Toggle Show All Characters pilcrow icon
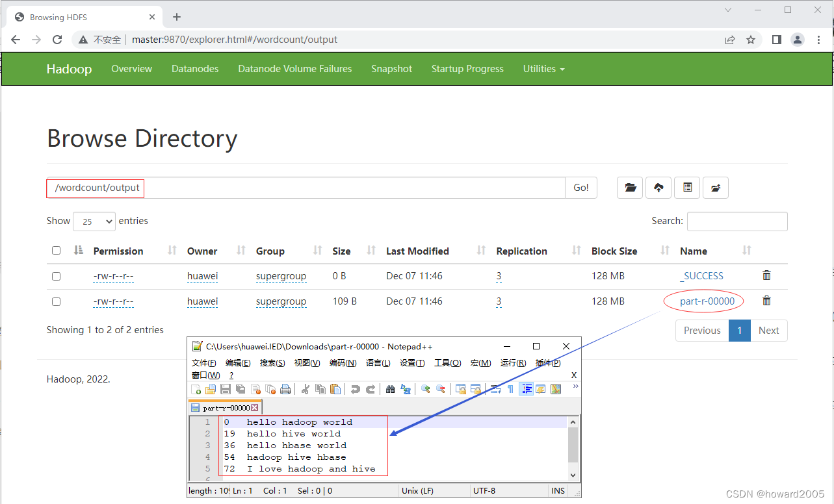Screen dimensions: 834x504 [510, 389]
